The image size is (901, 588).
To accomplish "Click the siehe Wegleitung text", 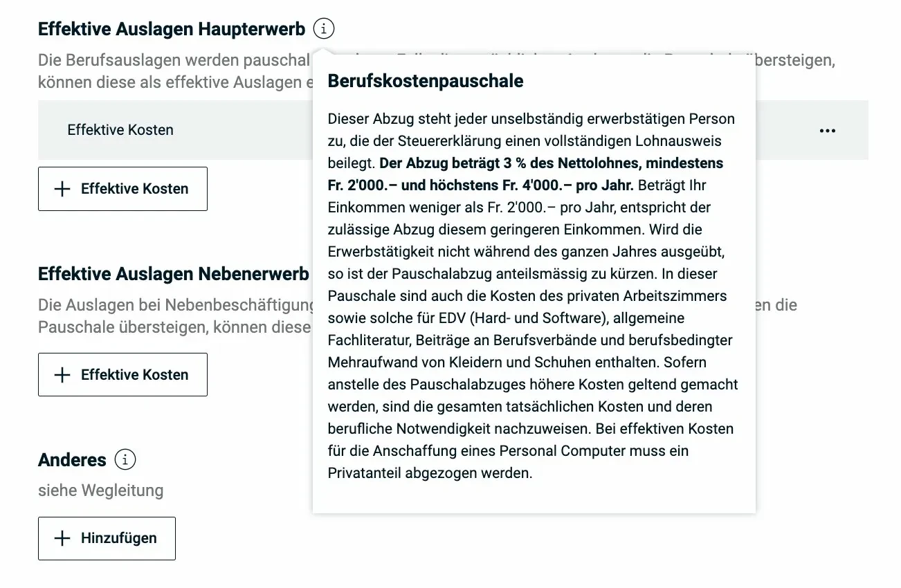I will pos(100,490).
